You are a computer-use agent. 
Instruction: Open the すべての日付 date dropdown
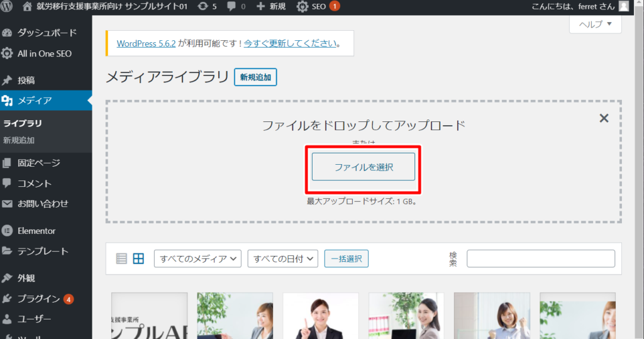coord(282,258)
